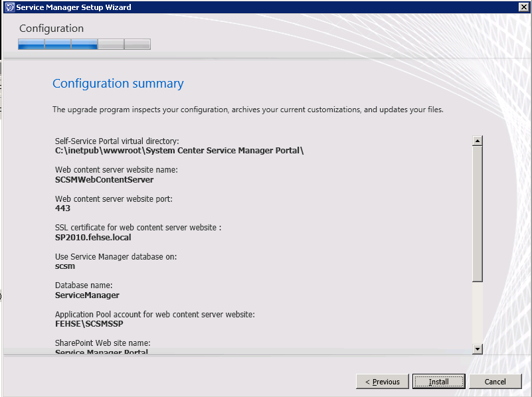The width and height of the screenshot is (532, 397).
Task: Click the Configuration step title
Action: click(x=51, y=29)
